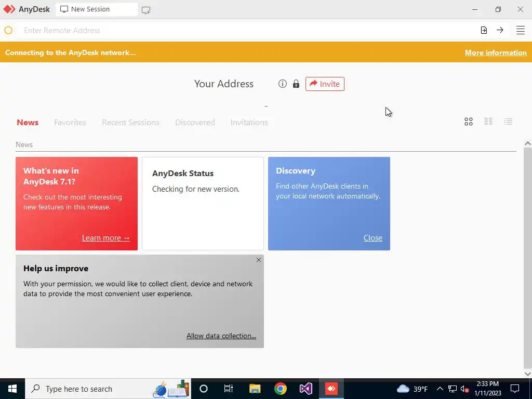Open Task View on the taskbar

pos(229,389)
